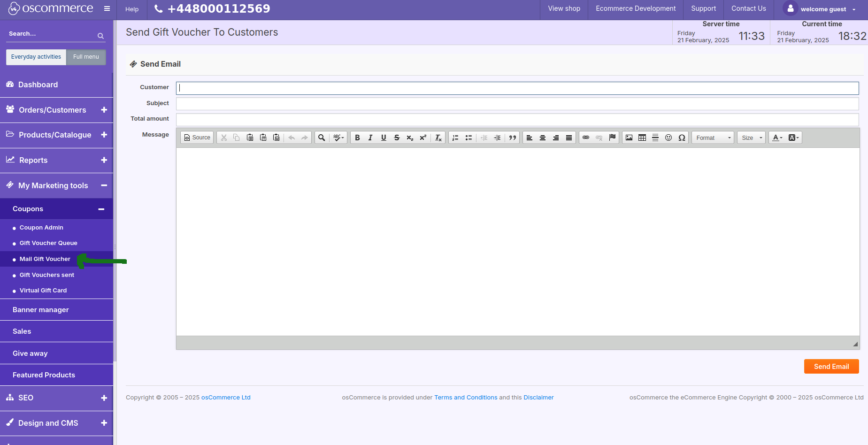The width and height of the screenshot is (868, 445).
Task: Toggle Strikethrough formatting
Action: (x=397, y=138)
